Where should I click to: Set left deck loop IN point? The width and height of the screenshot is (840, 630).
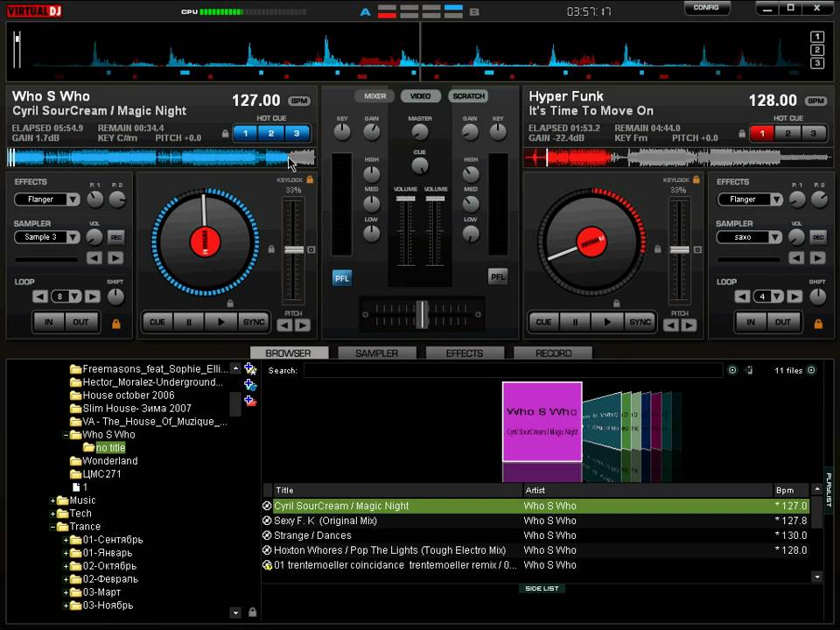coord(49,322)
